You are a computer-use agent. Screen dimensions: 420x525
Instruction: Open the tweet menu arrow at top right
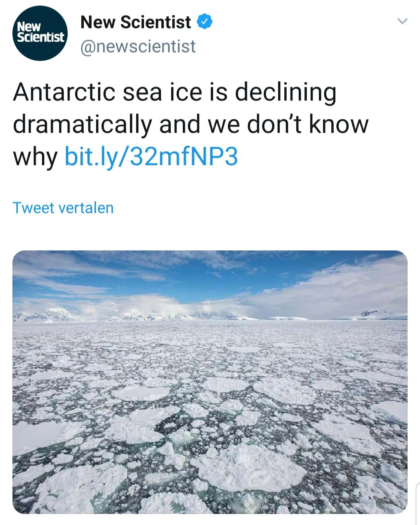point(402,21)
